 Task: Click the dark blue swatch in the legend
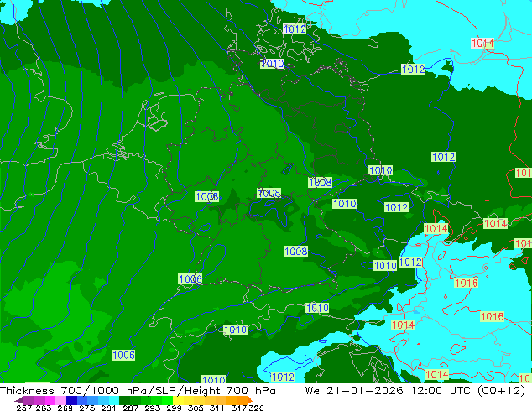71,400
